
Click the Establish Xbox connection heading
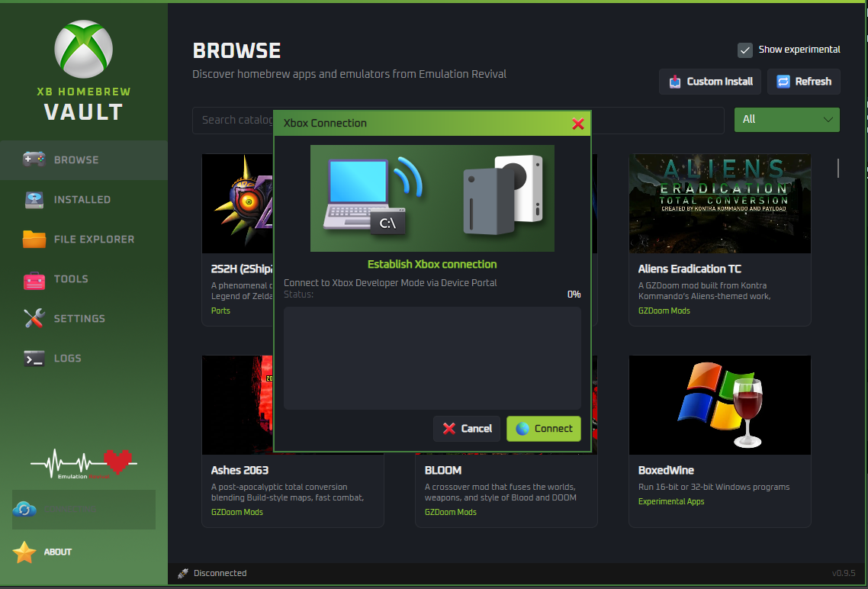pos(432,265)
